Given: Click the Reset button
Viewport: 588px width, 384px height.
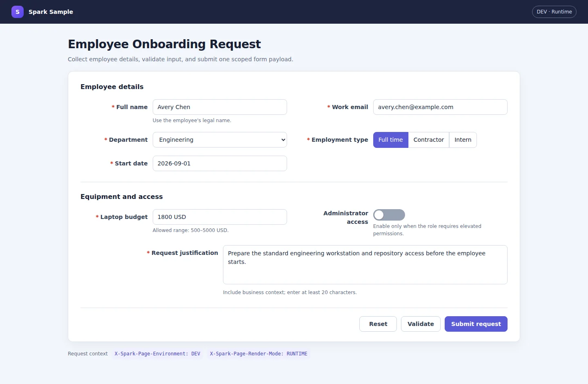Looking at the screenshot, I should [378, 324].
